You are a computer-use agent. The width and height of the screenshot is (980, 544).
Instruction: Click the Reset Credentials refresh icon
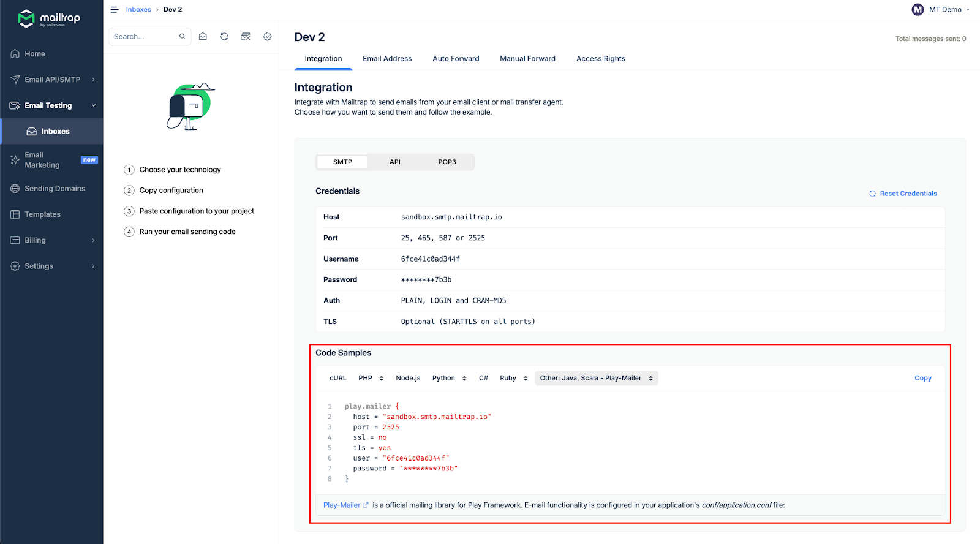pyautogui.click(x=872, y=194)
